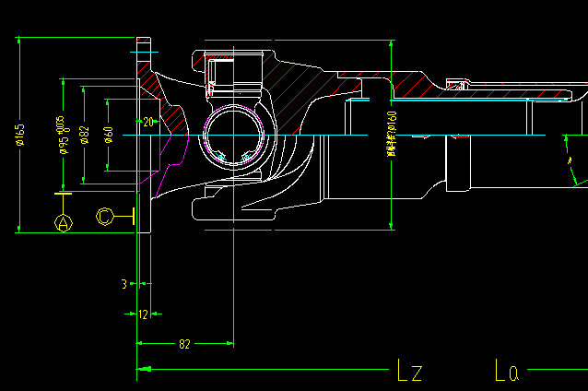The height and width of the screenshot is (391, 588).
Task: Click the ø95 toleranced dimension text
Action: click(62, 136)
